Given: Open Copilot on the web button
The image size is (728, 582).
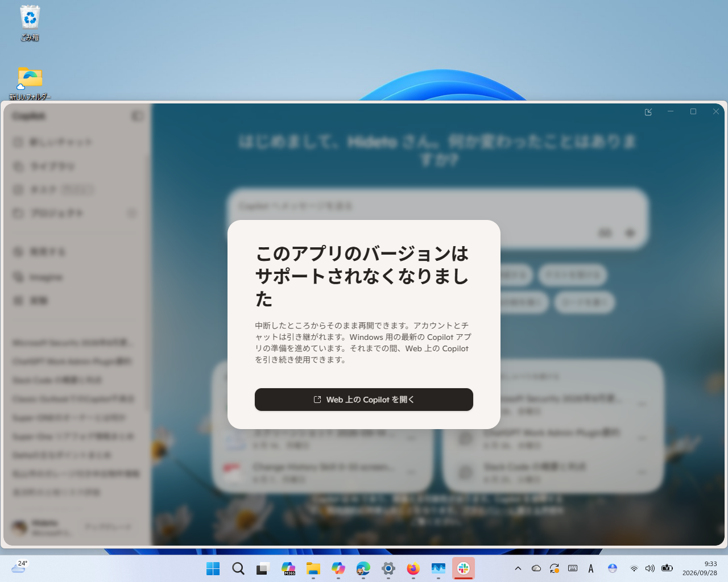Looking at the screenshot, I should pyautogui.click(x=364, y=400).
